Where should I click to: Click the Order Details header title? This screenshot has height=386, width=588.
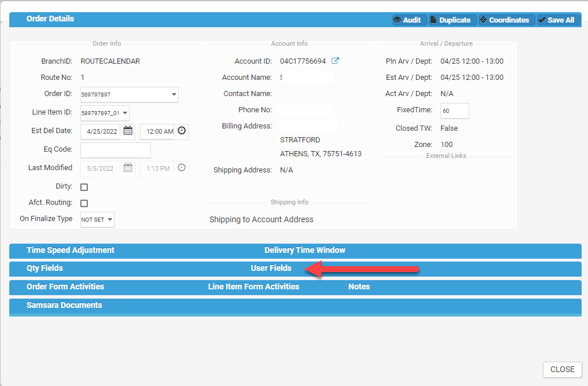pos(50,19)
